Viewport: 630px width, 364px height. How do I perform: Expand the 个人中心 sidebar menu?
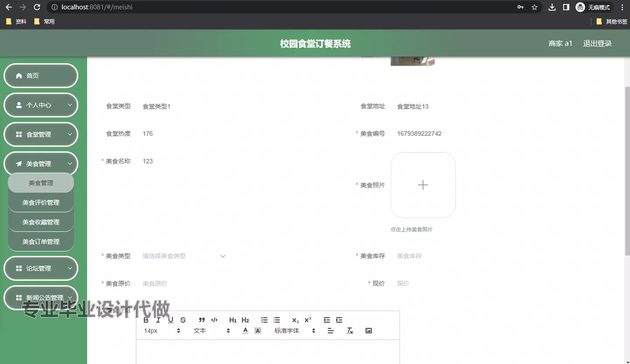pyautogui.click(x=41, y=105)
